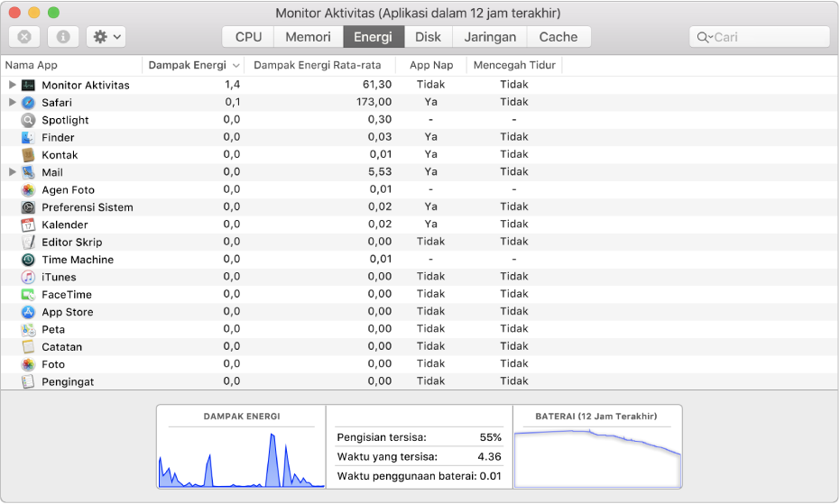
Task: Click in the Cari search field
Action: [760, 37]
